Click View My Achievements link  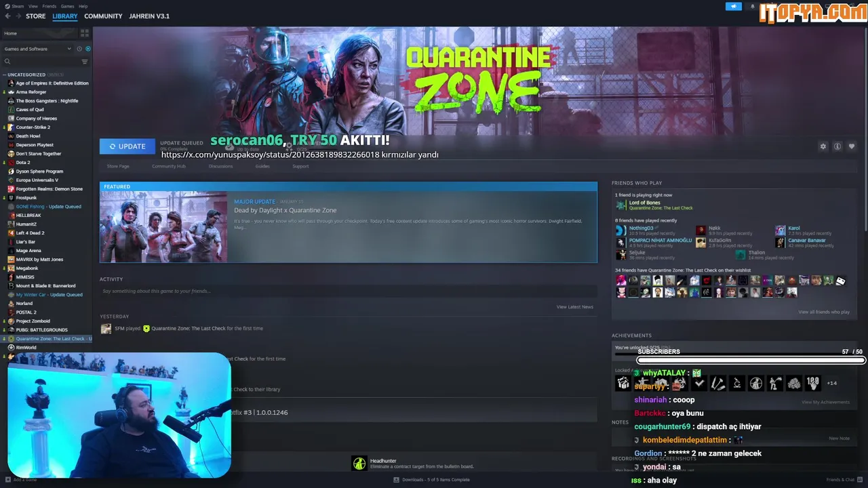click(x=825, y=402)
